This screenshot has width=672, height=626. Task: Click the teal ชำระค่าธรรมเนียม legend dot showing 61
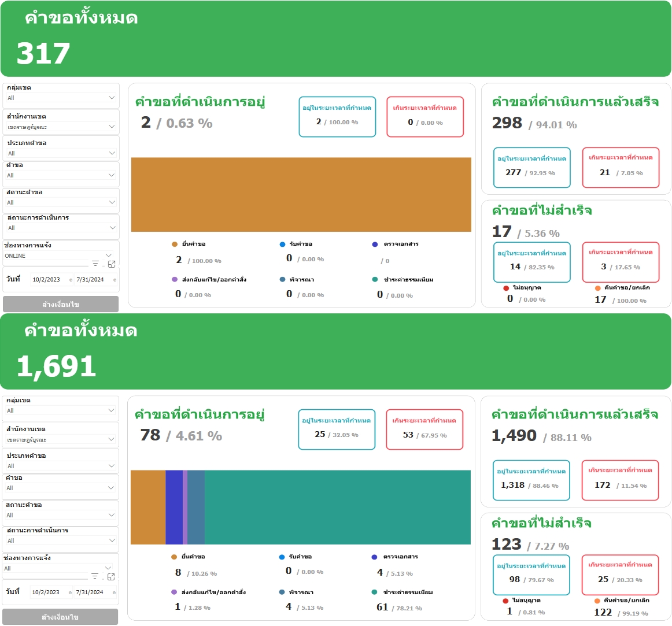point(374,592)
